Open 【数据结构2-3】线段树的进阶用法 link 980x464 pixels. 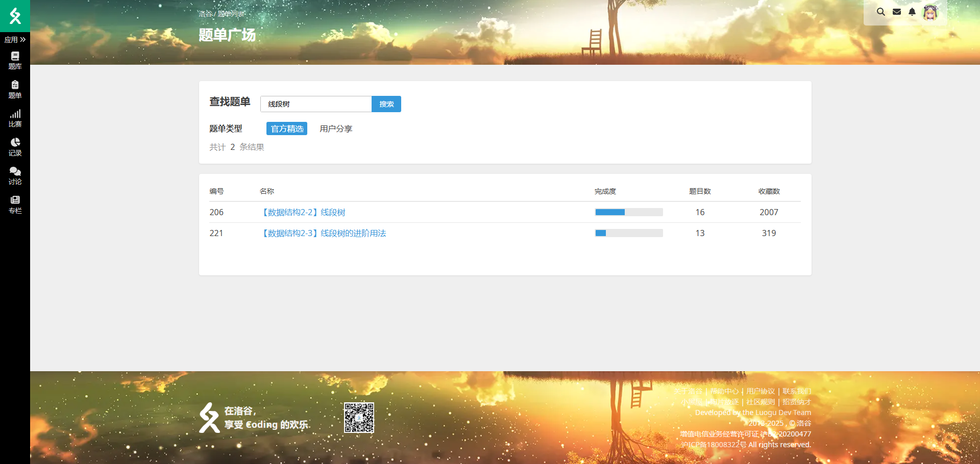tap(324, 233)
